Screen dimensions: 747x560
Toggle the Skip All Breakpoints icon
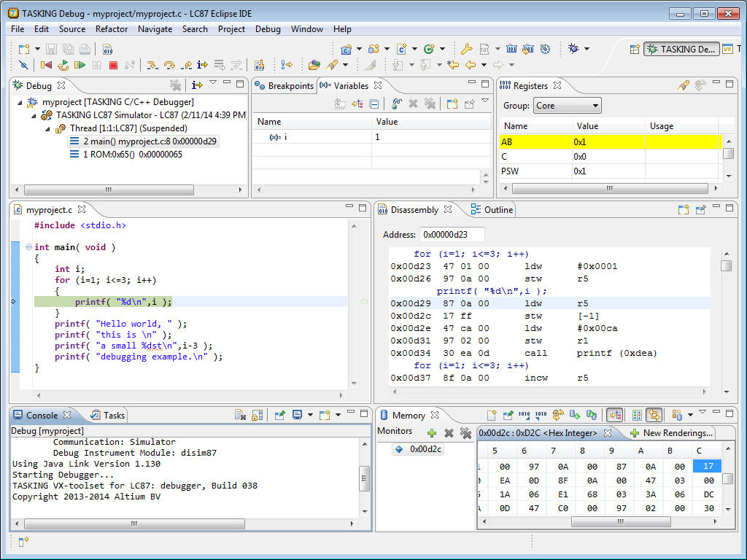tap(23, 65)
